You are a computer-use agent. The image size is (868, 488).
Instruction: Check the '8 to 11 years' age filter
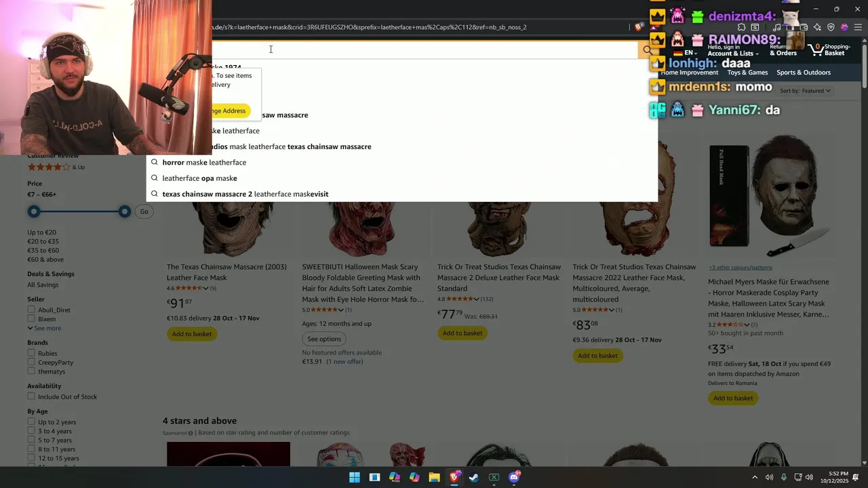(31, 449)
